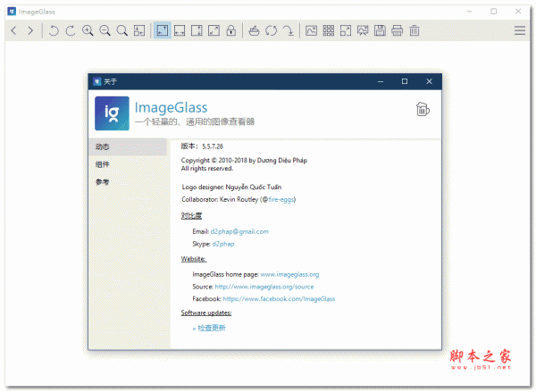Scale image to fit window
The width and height of the screenshot is (536, 392).
pyautogui.click(x=214, y=30)
